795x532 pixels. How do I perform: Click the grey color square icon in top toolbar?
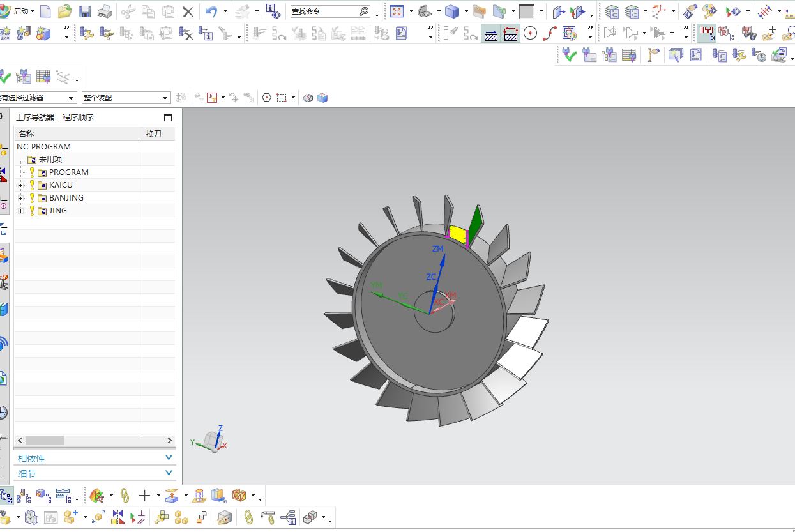coord(526,11)
